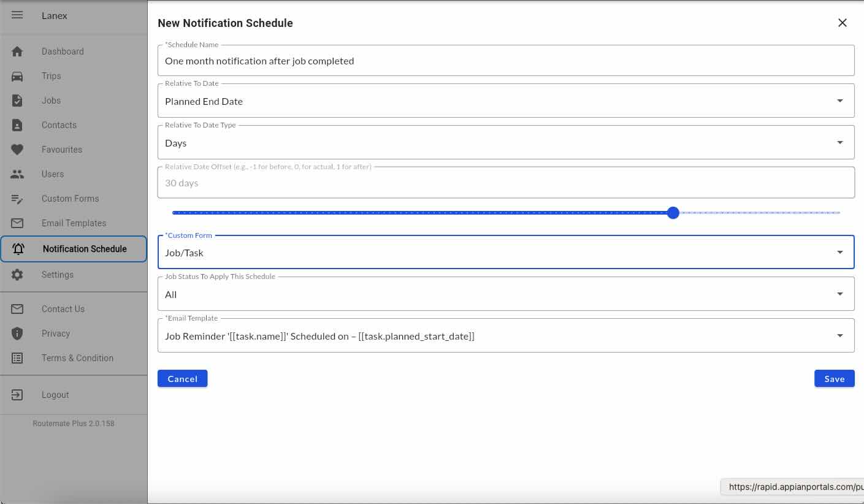
Task: Expand the Relative To Date dropdown arrow
Action: pyautogui.click(x=840, y=101)
